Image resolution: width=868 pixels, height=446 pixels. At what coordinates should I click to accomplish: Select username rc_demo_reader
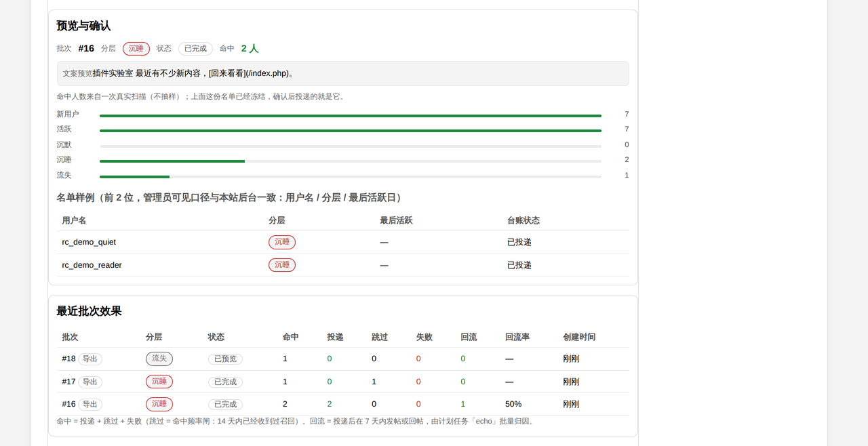tap(92, 265)
